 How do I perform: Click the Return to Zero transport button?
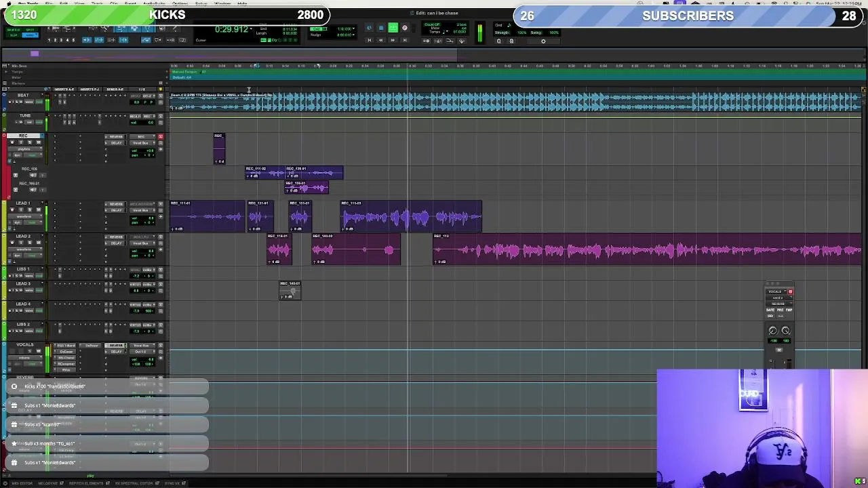click(x=369, y=40)
